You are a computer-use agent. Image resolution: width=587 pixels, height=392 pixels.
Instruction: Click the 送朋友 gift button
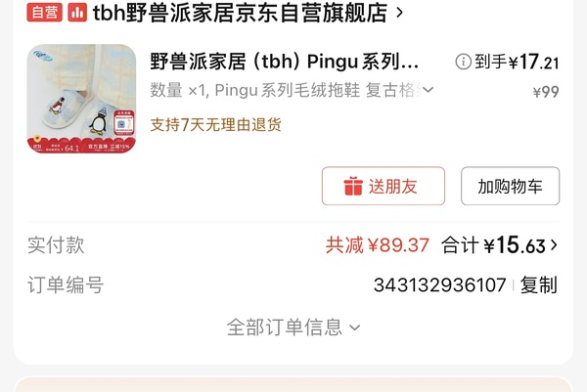pyautogui.click(x=384, y=186)
